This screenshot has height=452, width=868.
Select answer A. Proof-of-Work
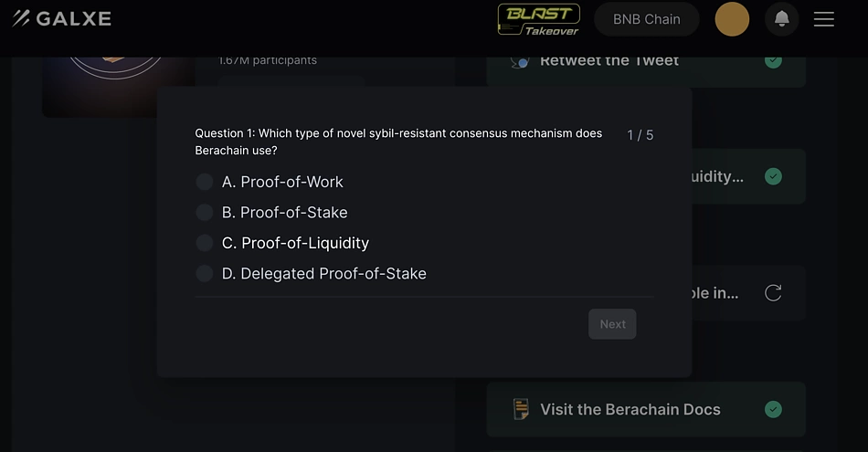click(270, 182)
